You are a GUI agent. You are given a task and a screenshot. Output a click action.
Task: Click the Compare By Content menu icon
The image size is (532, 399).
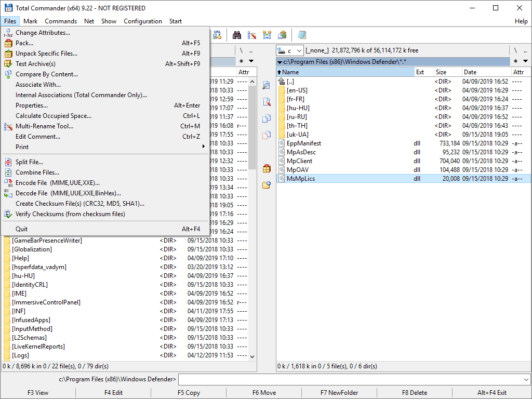click(8, 74)
